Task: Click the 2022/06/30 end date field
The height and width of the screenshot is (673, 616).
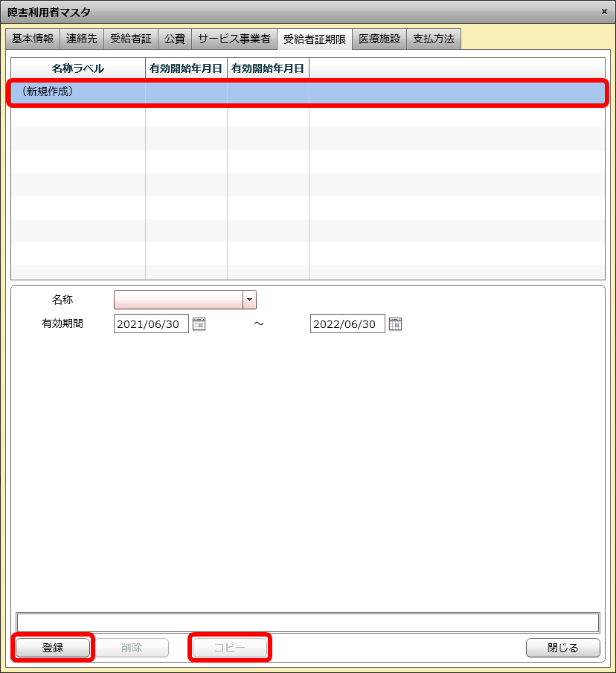Action: click(x=347, y=323)
